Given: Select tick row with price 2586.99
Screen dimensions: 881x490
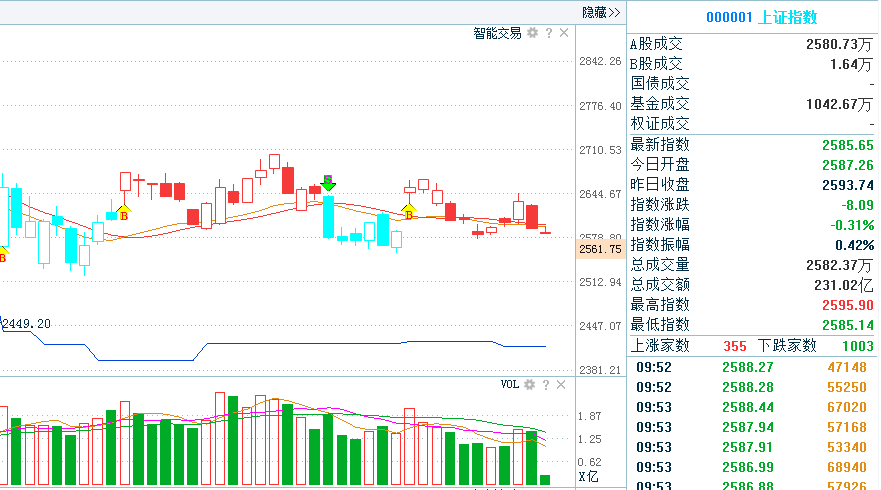Looking at the screenshot, I should pyautogui.click(x=752, y=467).
